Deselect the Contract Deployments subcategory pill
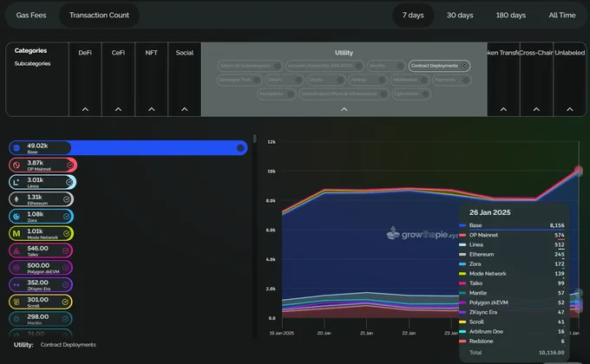Screen dimensions: 590x364 tap(440, 66)
